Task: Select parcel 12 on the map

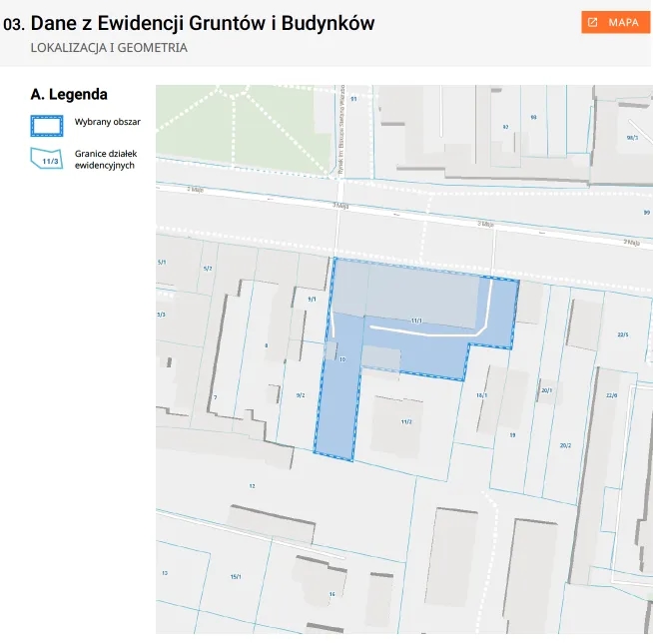Action: pos(252,486)
